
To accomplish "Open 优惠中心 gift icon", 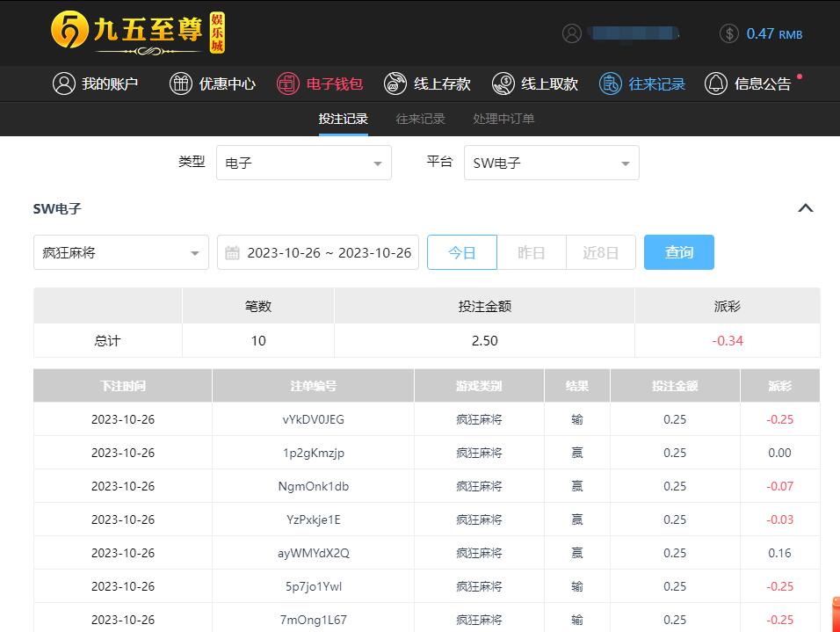I will [x=180, y=84].
